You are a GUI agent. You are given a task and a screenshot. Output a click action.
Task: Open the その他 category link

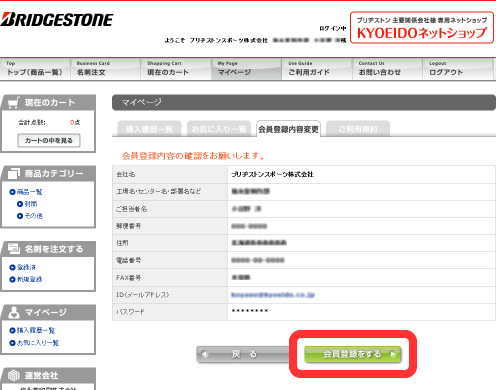pyautogui.click(x=34, y=216)
